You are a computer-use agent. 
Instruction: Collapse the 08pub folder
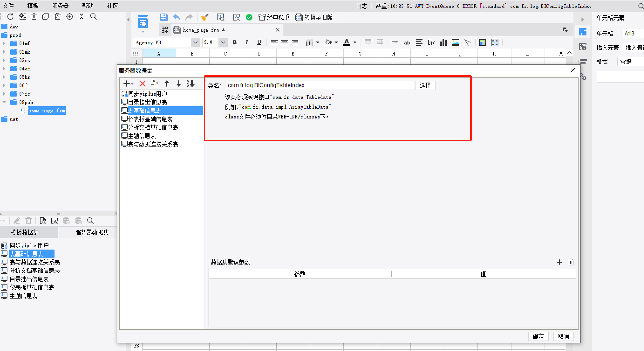[x=4, y=102]
